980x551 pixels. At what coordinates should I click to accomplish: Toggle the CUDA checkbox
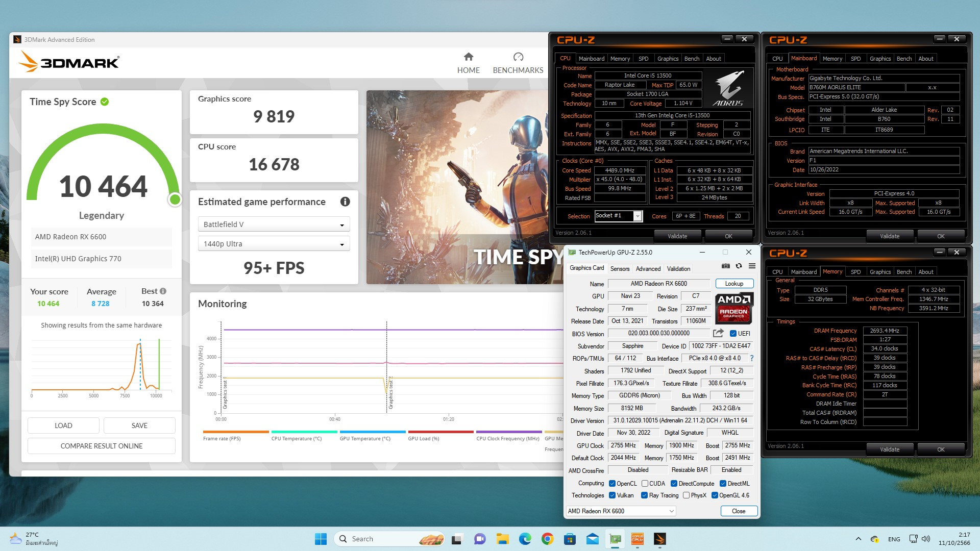pos(645,484)
